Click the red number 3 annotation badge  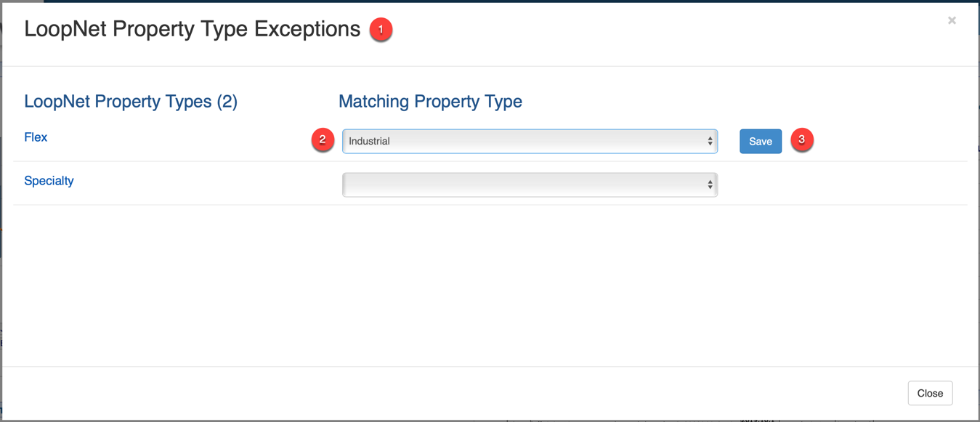[801, 139]
